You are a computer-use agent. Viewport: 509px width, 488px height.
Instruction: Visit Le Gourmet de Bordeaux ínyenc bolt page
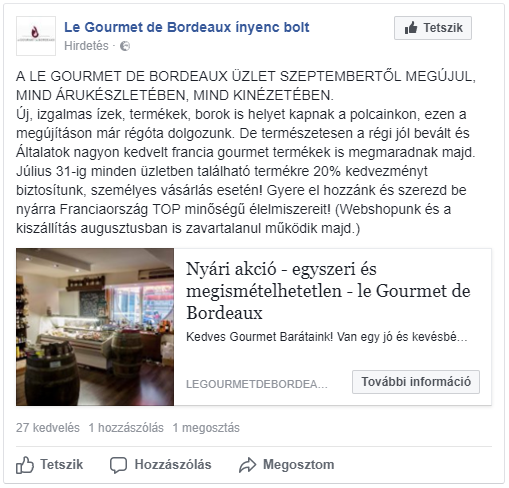(x=187, y=27)
